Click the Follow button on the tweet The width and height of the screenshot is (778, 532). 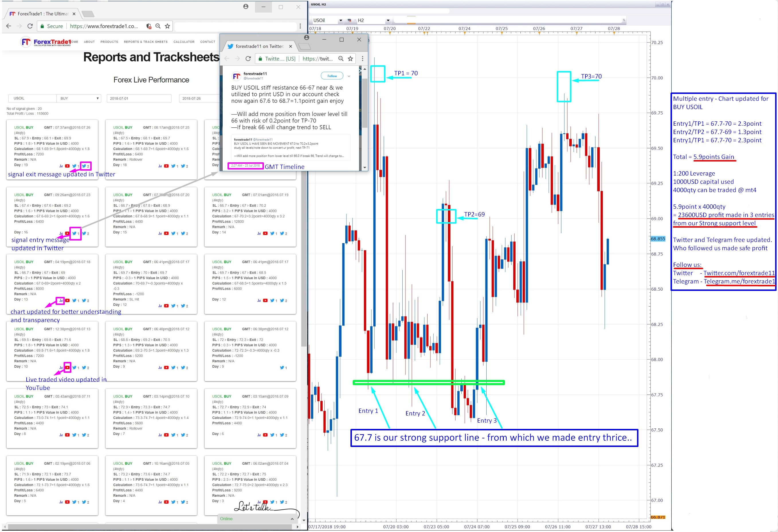[332, 76]
